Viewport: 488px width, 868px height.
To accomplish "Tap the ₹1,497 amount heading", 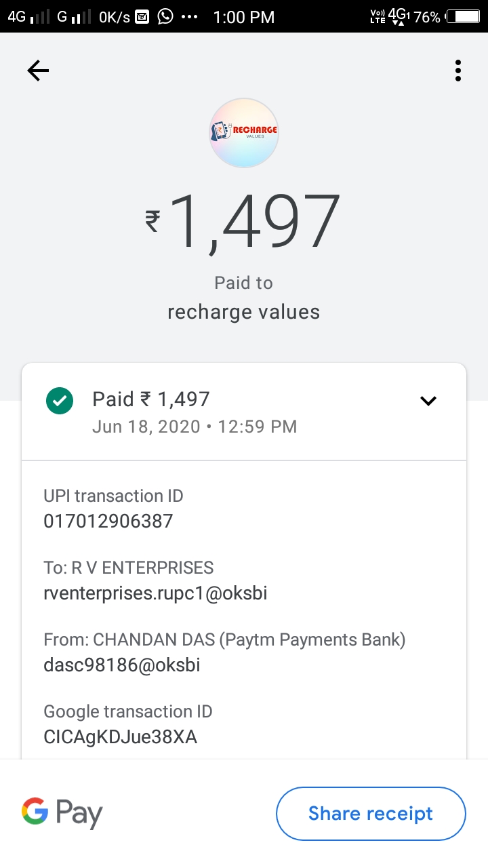I will [244, 222].
